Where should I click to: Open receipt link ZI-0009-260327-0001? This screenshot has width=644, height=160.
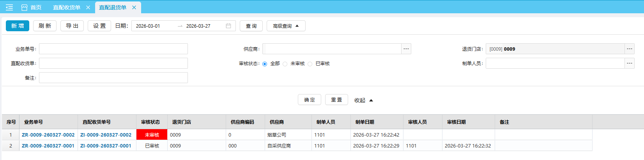[x=106, y=146]
